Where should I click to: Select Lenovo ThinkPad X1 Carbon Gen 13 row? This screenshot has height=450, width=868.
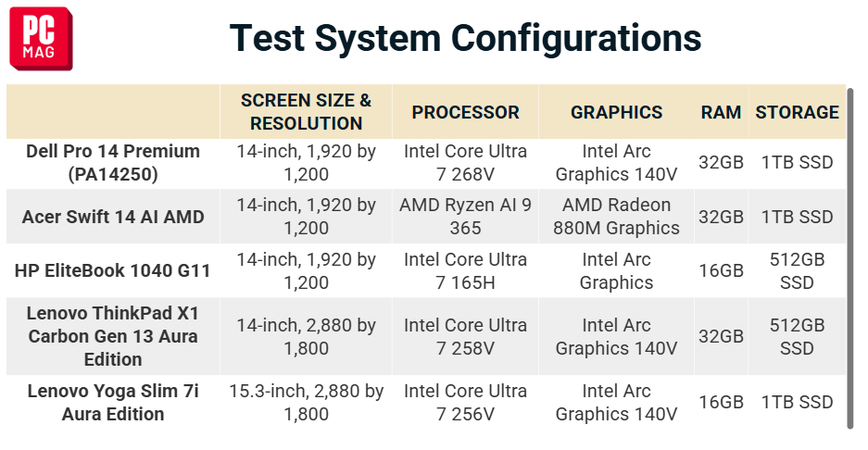click(x=426, y=336)
